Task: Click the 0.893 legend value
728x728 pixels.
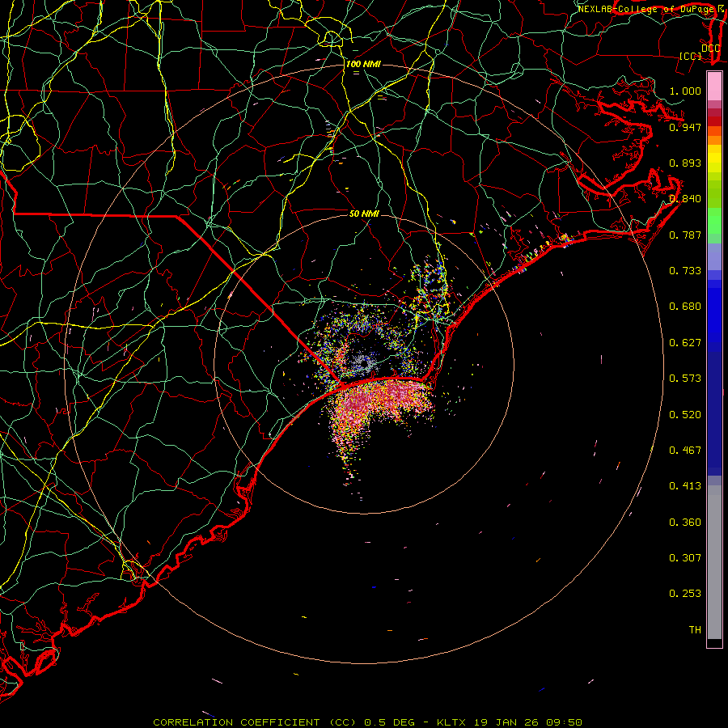Action: point(685,163)
